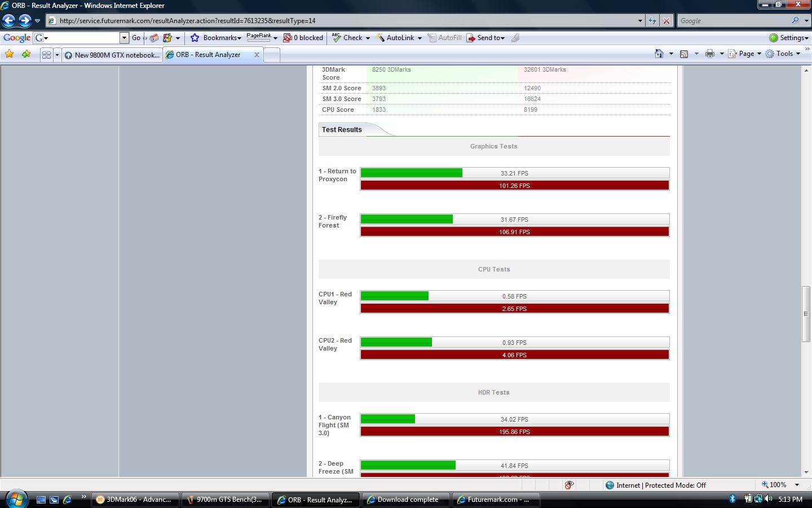This screenshot has width=812, height=508.
Task: Click Switch Between Windows quick launch icon
Action: (54, 500)
